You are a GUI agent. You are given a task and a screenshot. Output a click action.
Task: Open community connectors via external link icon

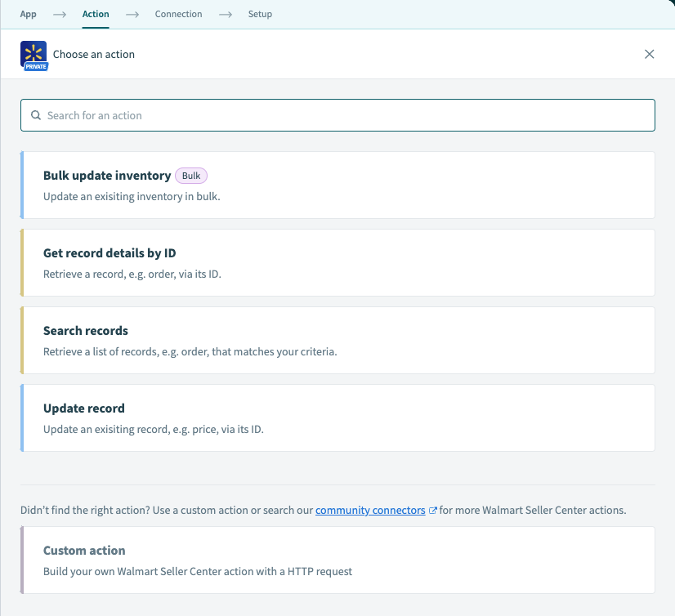pos(433,509)
